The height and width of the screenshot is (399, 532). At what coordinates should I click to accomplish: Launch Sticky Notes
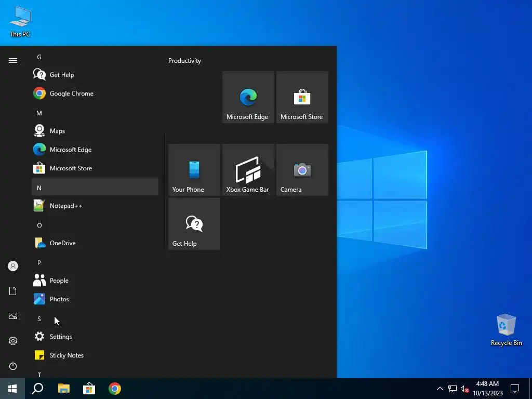click(x=95, y=355)
